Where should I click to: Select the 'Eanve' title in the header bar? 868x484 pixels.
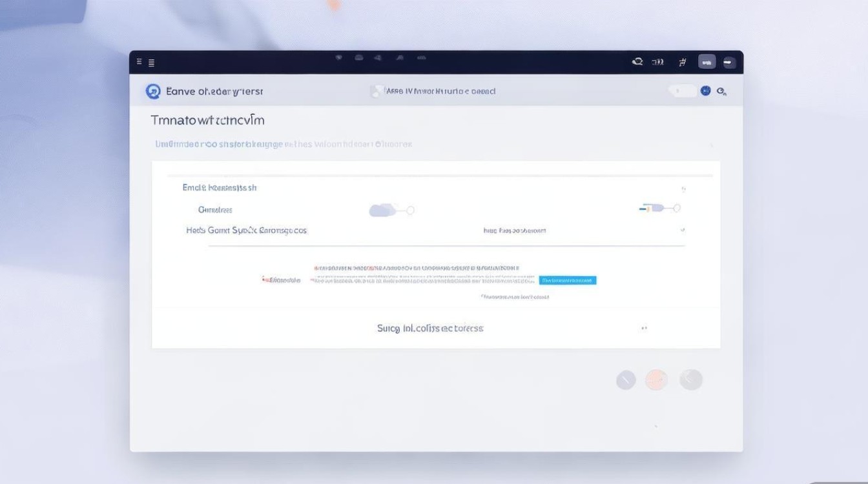tap(214, 92)
